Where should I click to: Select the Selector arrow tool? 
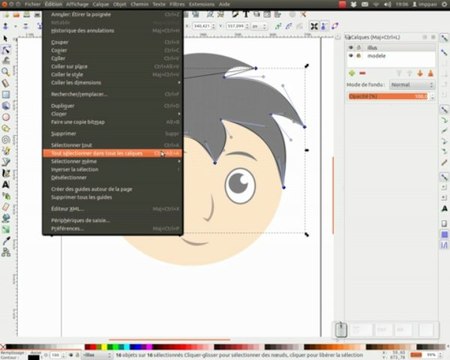coord(5,39)
